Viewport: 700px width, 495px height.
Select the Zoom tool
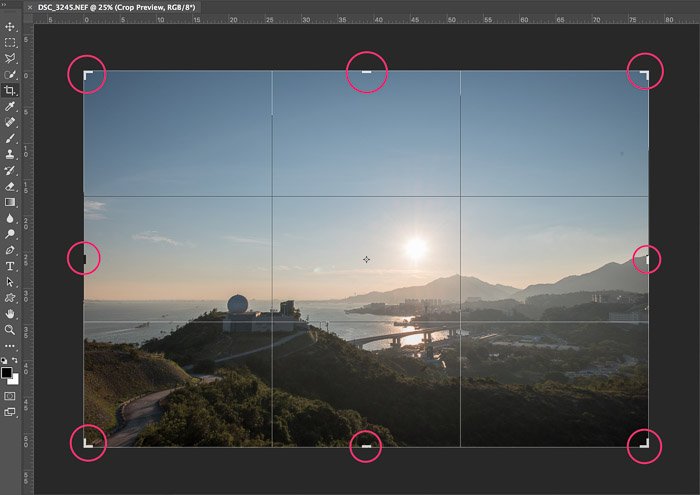tap(10, 329)
